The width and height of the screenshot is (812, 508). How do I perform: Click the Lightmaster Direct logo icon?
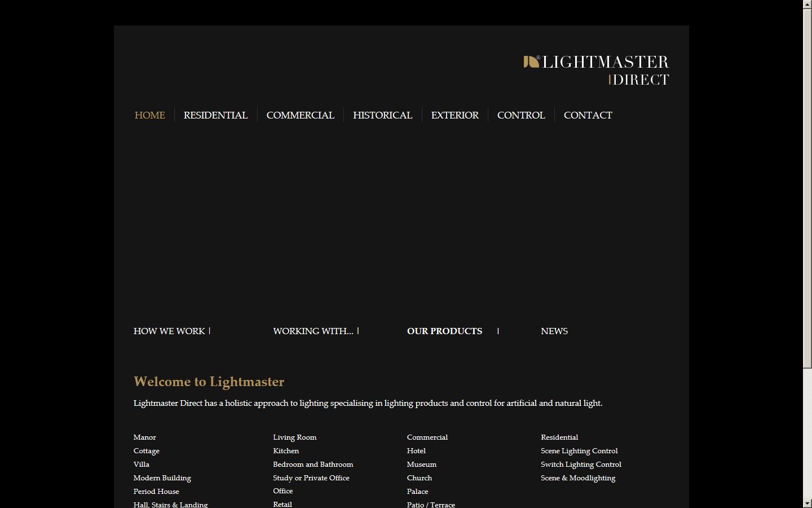click(529, 62)
